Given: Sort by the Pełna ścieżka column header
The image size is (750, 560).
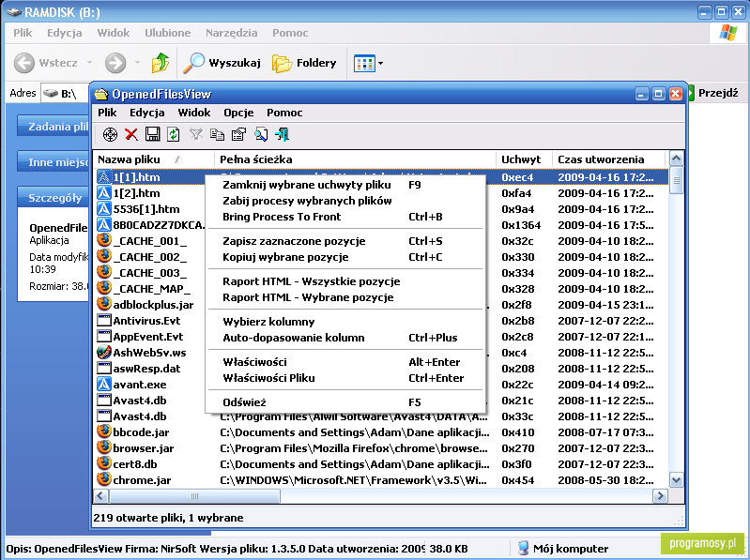Looking at the screenshot, I should pos(355,159).
